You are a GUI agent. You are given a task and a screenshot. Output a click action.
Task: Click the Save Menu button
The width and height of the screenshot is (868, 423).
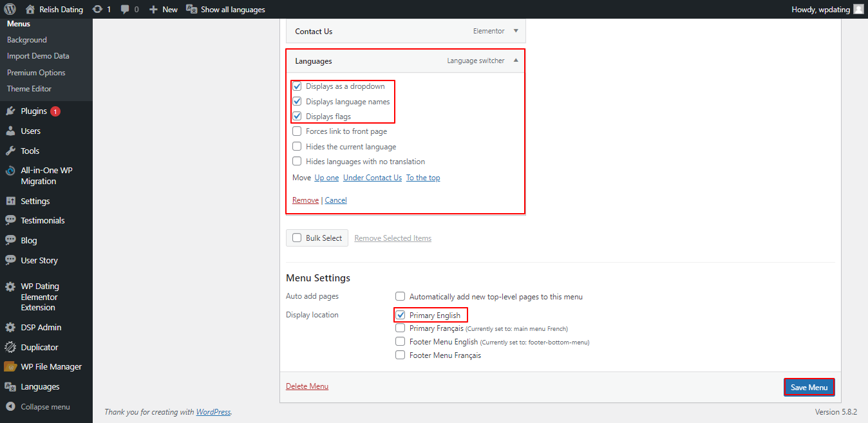click(x=809, y=387)
